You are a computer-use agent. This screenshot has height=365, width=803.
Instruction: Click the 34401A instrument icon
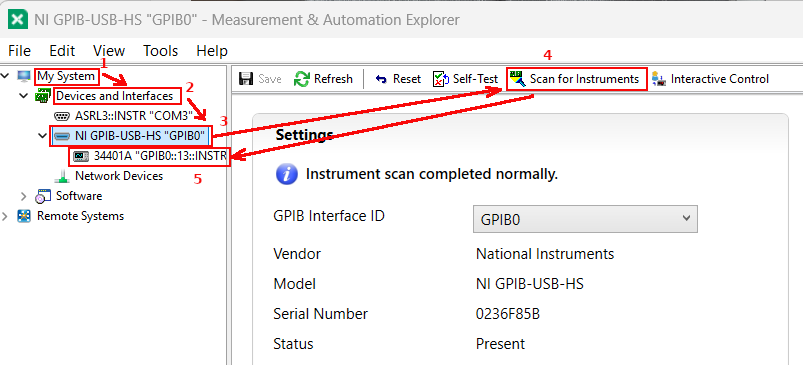(x=81, y=156)
